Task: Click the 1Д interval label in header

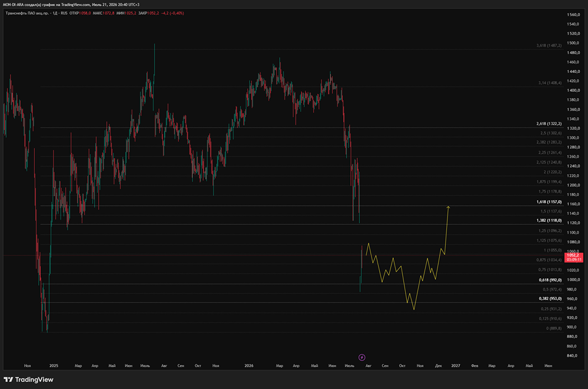Action: point(55,13)
